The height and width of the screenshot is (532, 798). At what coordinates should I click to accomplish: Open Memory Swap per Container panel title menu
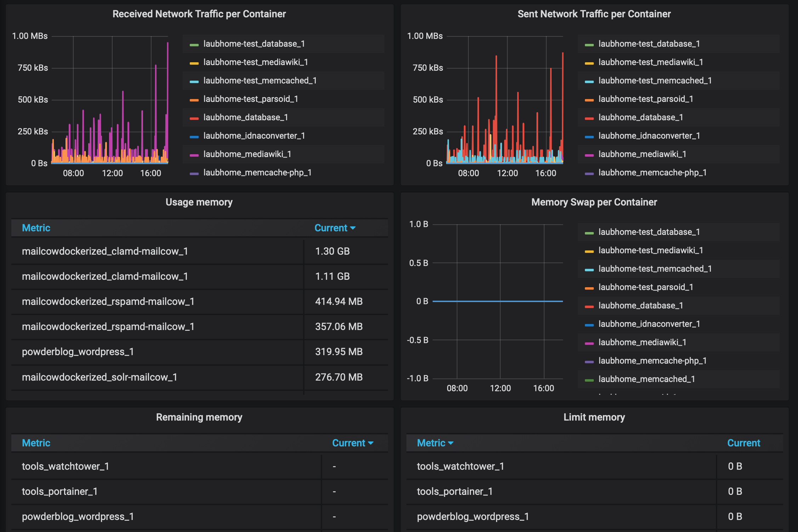pyautogui.click(x=594, y=202)
